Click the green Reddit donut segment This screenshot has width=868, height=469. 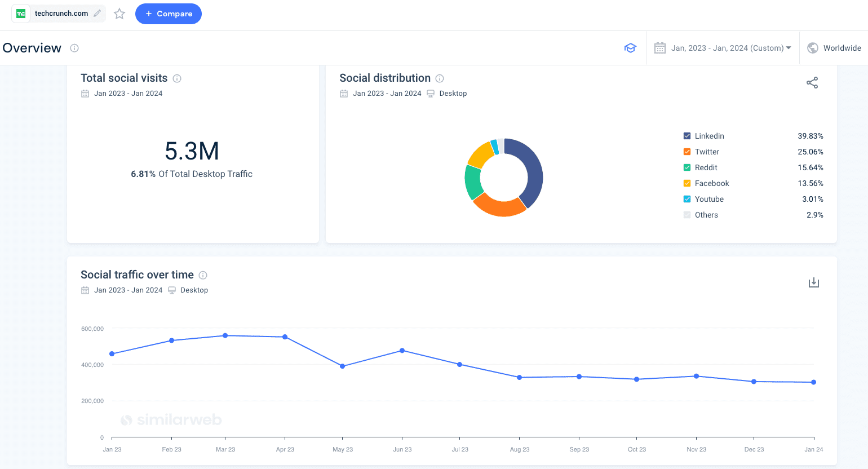coord(473,182)
